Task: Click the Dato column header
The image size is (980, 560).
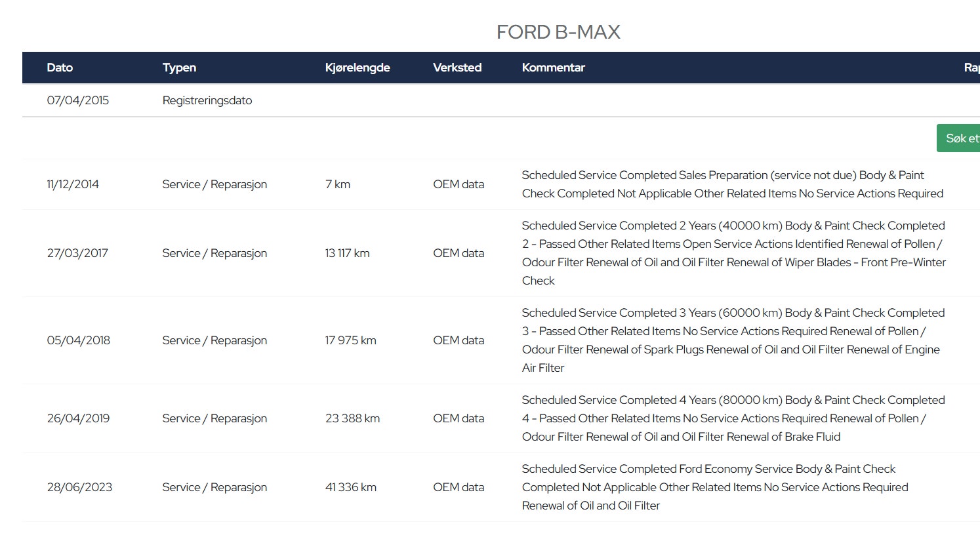Action: point(60,68)
